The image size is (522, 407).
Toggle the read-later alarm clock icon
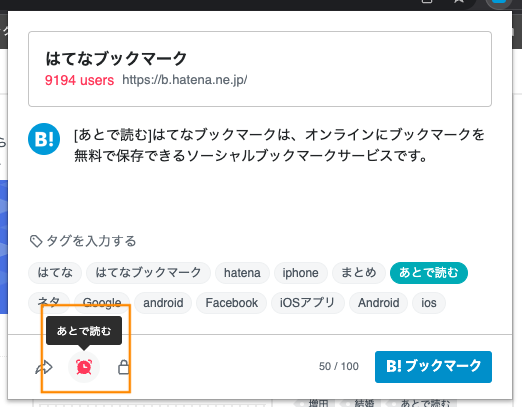(x=84, y=367)
